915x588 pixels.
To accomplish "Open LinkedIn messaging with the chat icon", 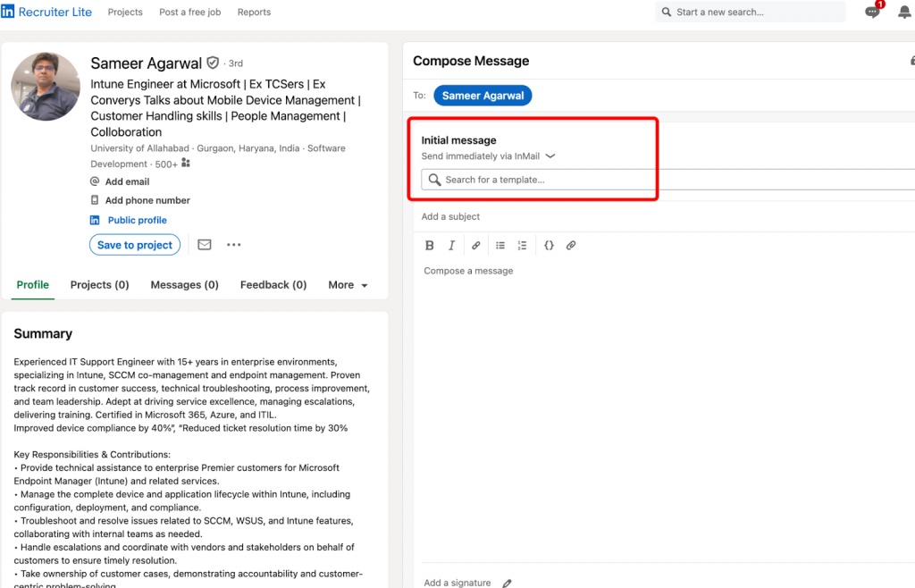I will [x=871, y=12].
